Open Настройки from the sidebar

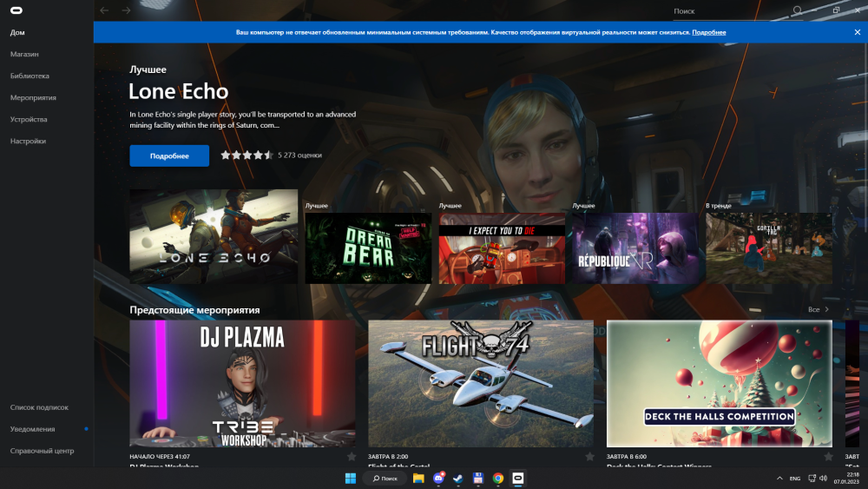click(28, 141)
